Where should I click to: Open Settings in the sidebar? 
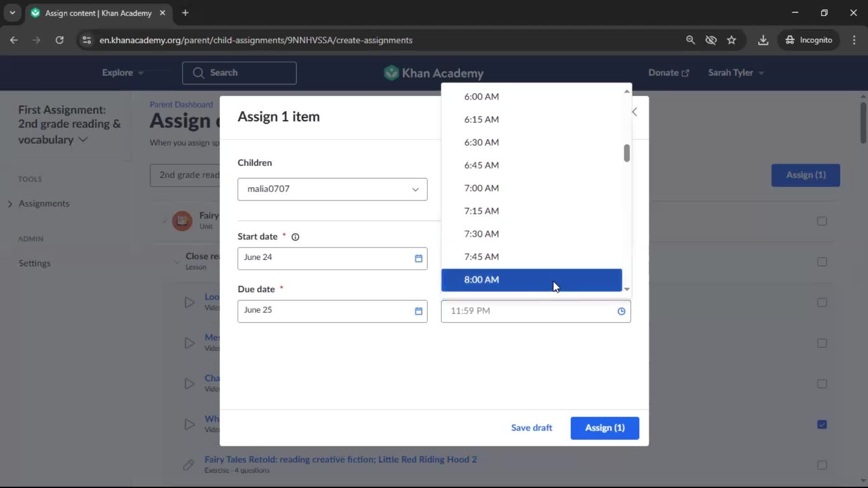34,263
